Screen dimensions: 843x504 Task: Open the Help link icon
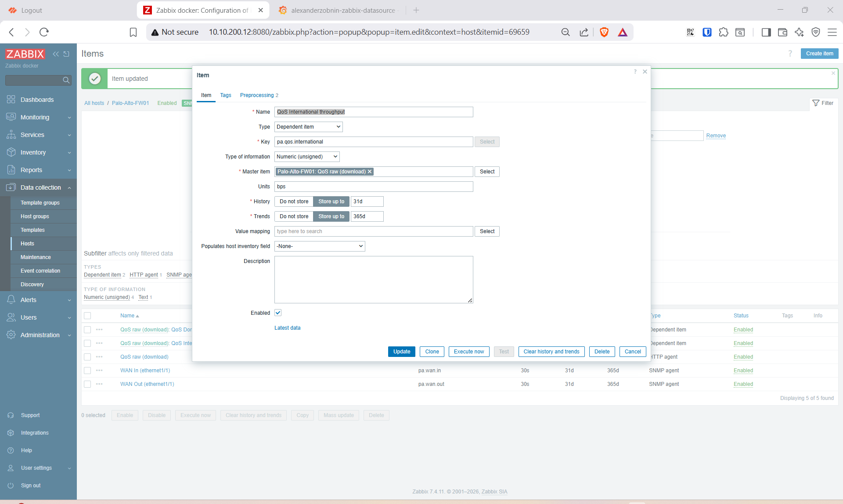click(11, 450)
